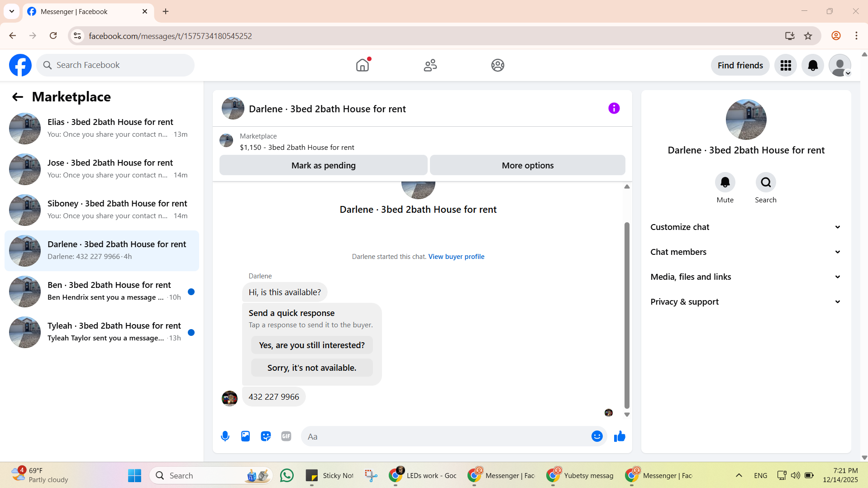Send 'Yes, are you still interested?' response
The image size is (868, 488).
click(x=312, y=345)
